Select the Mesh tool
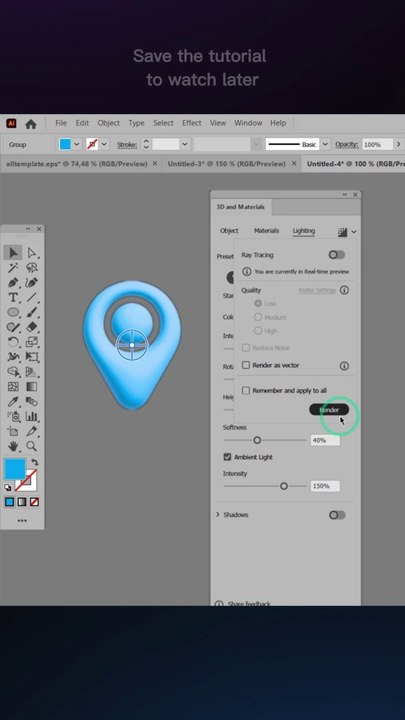405x720 pixels. tap(13, 387)
